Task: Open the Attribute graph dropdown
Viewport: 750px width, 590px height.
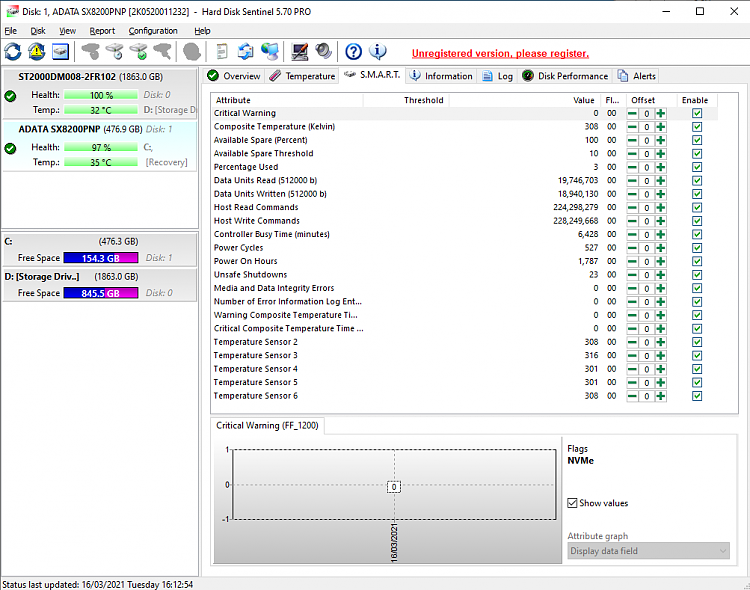Action: tap(648, 551)
